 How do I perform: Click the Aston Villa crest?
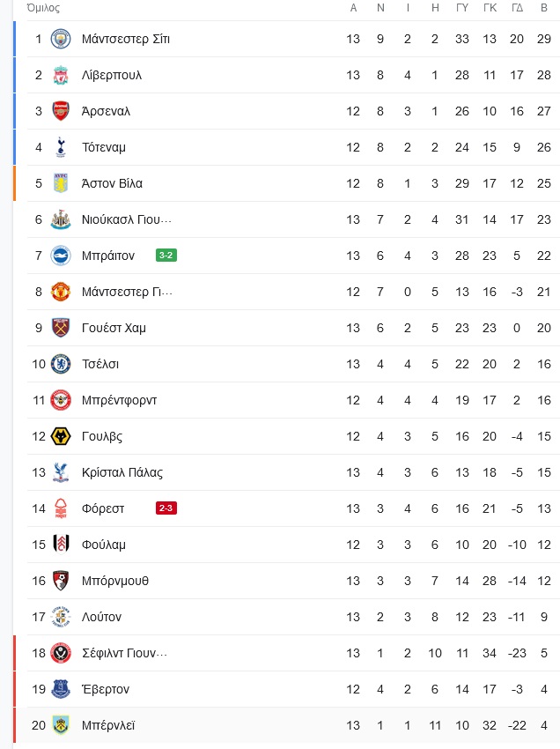61,183
